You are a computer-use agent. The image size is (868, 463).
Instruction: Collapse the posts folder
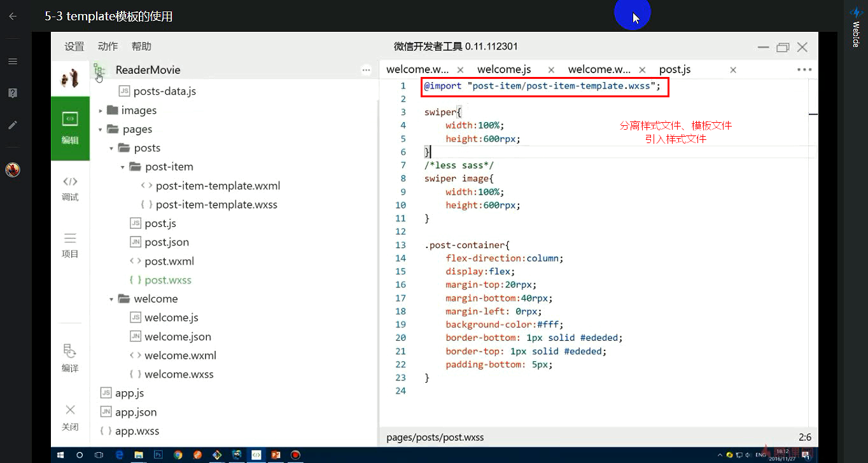pos(111,148)
